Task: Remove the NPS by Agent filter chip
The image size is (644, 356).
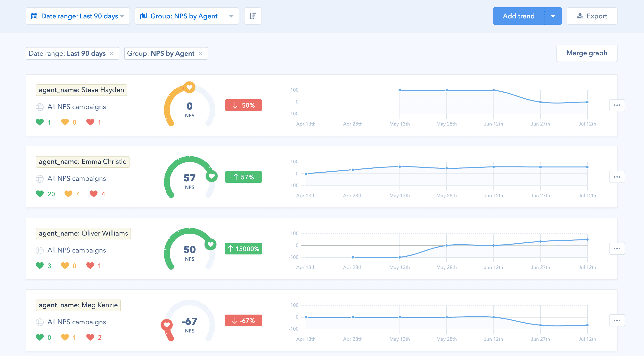Action: [201, 53]
